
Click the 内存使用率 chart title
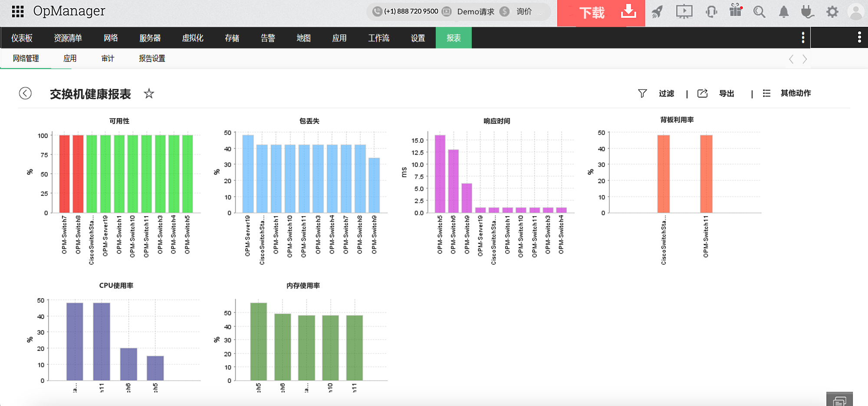point(303,285)
